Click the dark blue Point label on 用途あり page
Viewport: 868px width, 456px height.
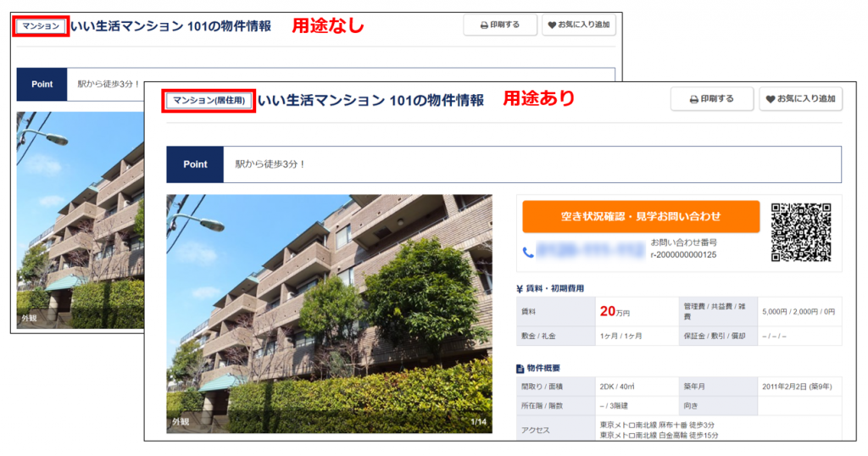click(x=195, y=164)
